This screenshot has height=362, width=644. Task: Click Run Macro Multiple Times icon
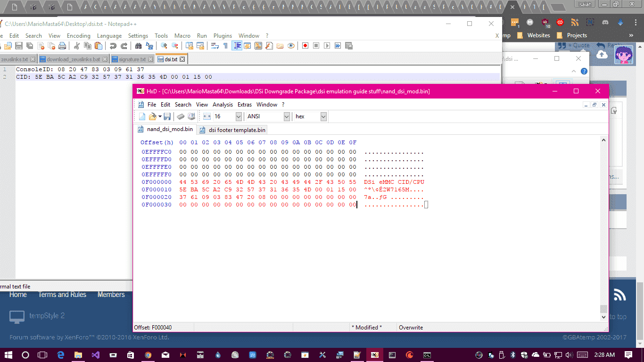point(338,46)
